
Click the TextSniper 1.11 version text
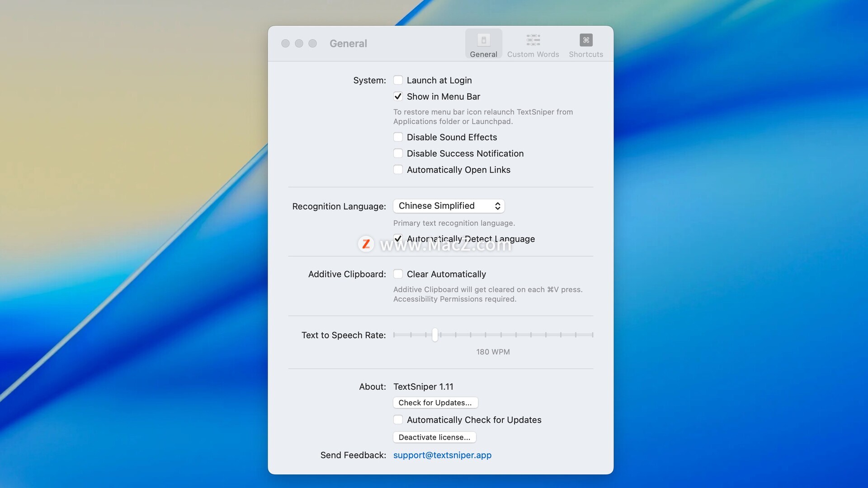click(423, 387)
